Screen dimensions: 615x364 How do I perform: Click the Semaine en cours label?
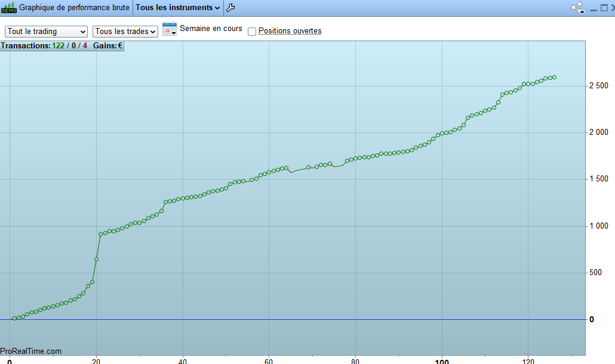pos(211,29)
